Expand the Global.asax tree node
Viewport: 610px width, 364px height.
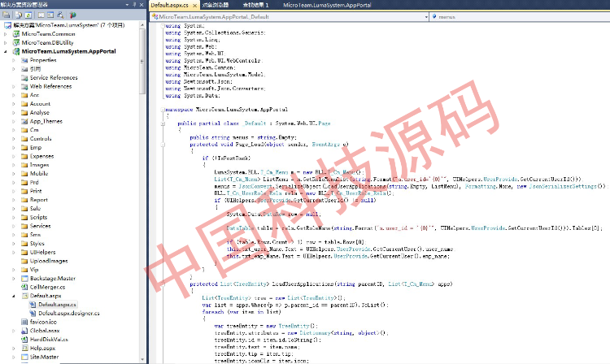[x=14, y=331]
